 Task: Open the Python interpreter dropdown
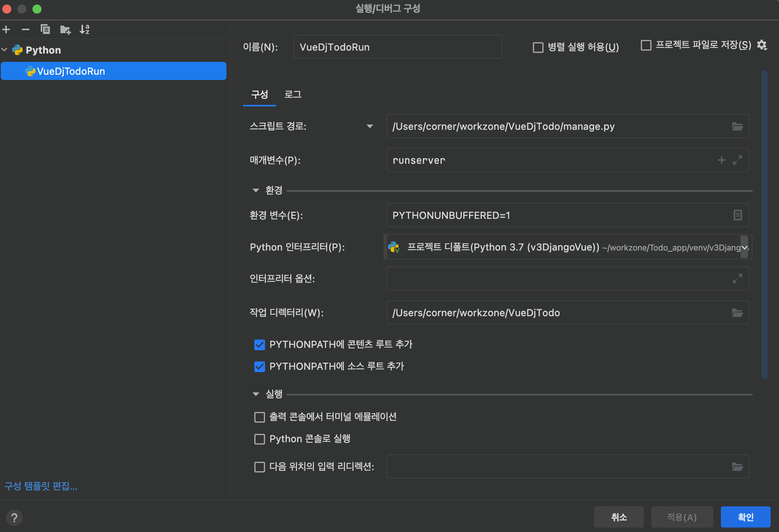point(744,248)
